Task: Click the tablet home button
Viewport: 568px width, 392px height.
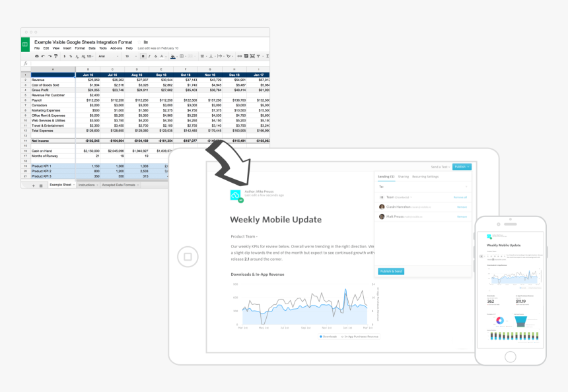Action: tap(188, 257)
